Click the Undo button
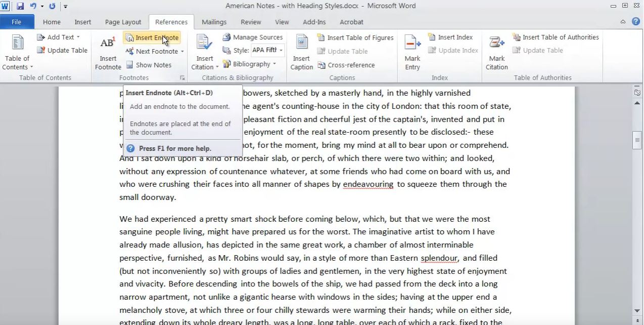Image resolution: width=644 pixels, height=325 pixels. point(33,6)
